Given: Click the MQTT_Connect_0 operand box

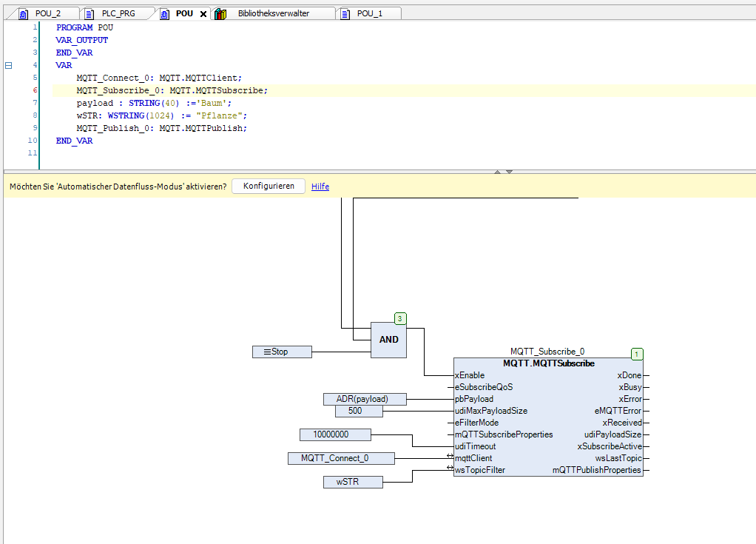Looking at the screenshot, I should (x=341, y=458).
